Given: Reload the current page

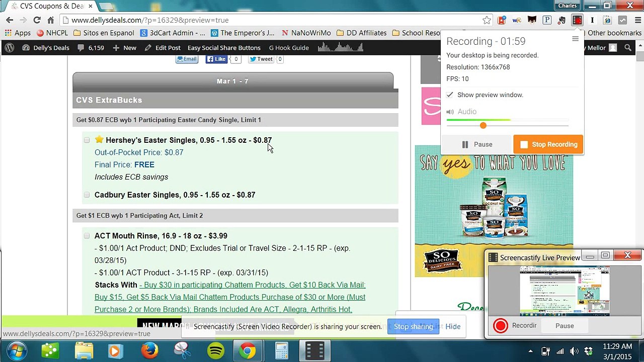Looking at the screenshot, I should [x=37, y=20].
